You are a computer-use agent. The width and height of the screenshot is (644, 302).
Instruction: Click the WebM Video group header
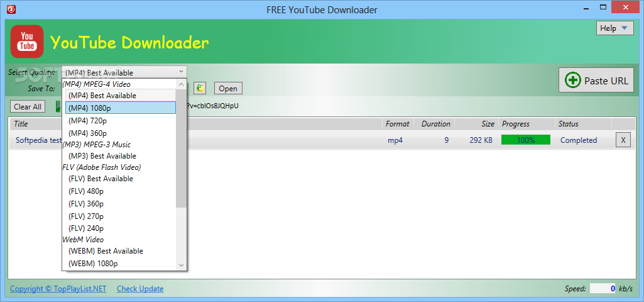pos(83,239)
